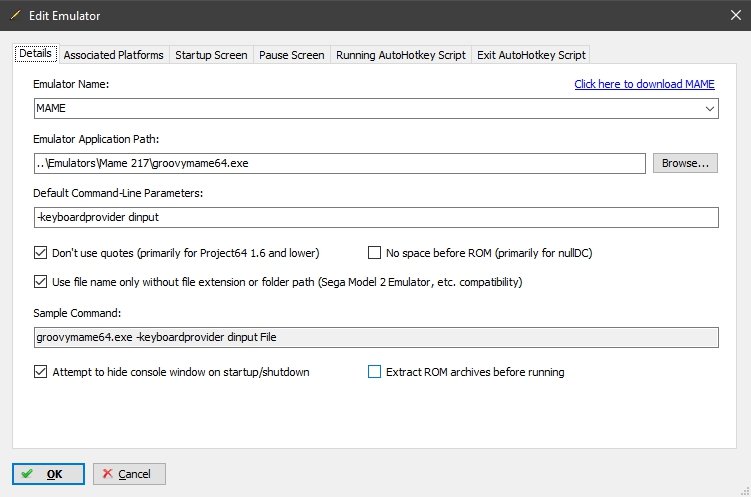
Task: Switch to the Exit AutoHotkey Script tab
Action: (531, 55)
